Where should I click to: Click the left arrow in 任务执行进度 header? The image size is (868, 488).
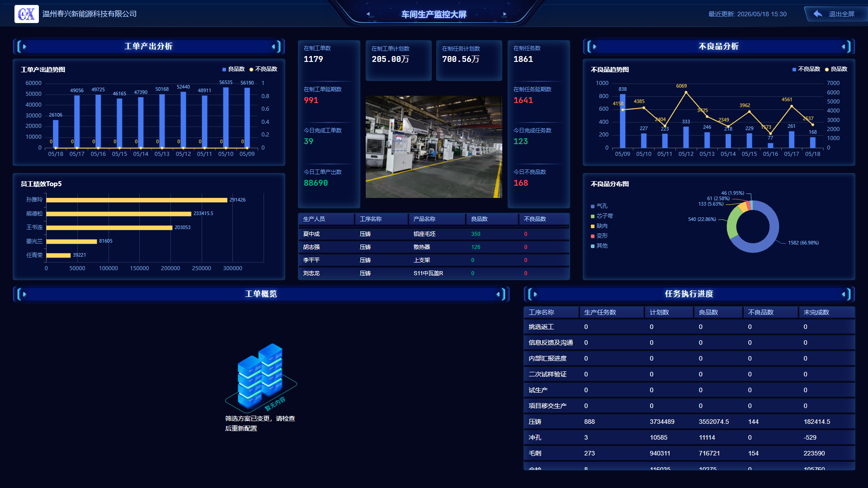point(535,294)
